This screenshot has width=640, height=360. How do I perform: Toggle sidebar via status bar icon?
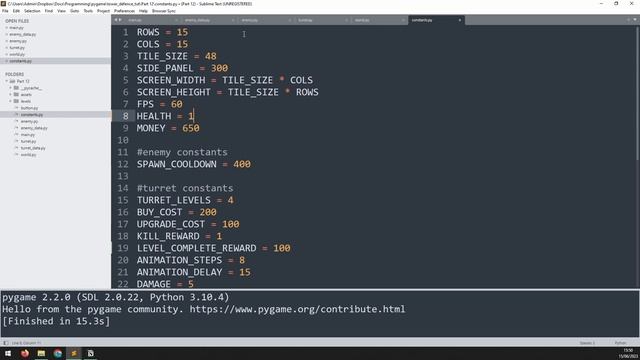[x=6, y=343]
